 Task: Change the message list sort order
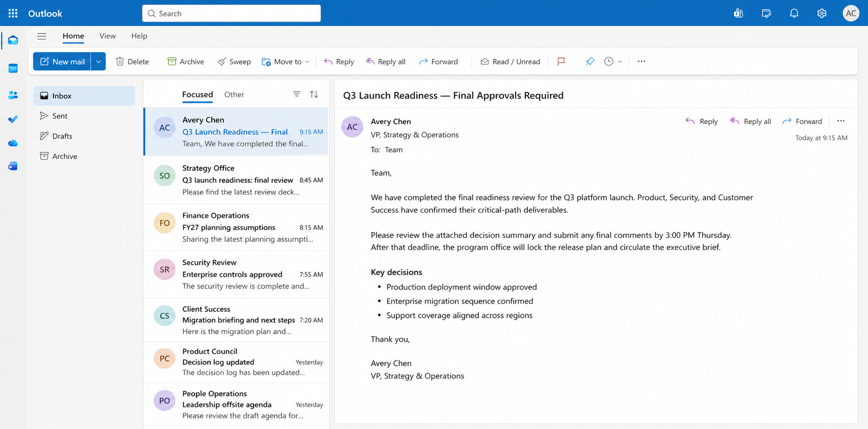[x=314, y=94]
